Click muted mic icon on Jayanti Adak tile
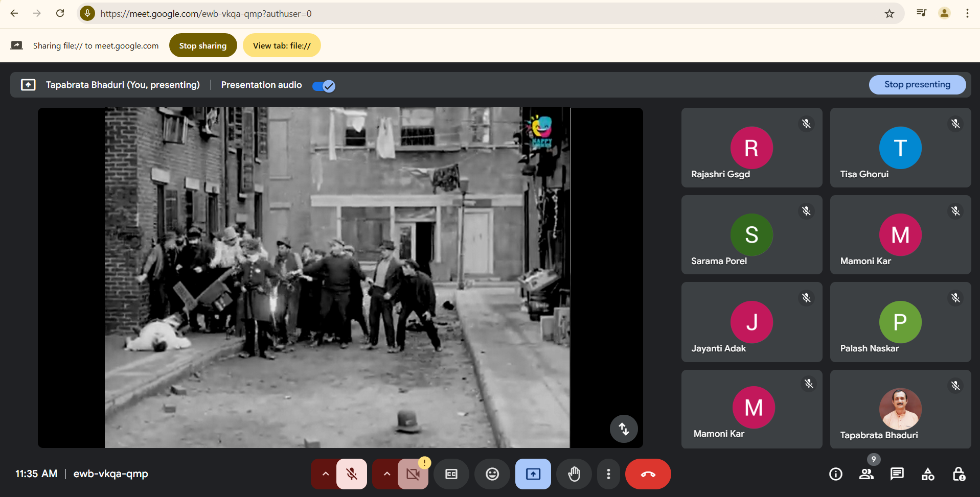 point(806,298)
